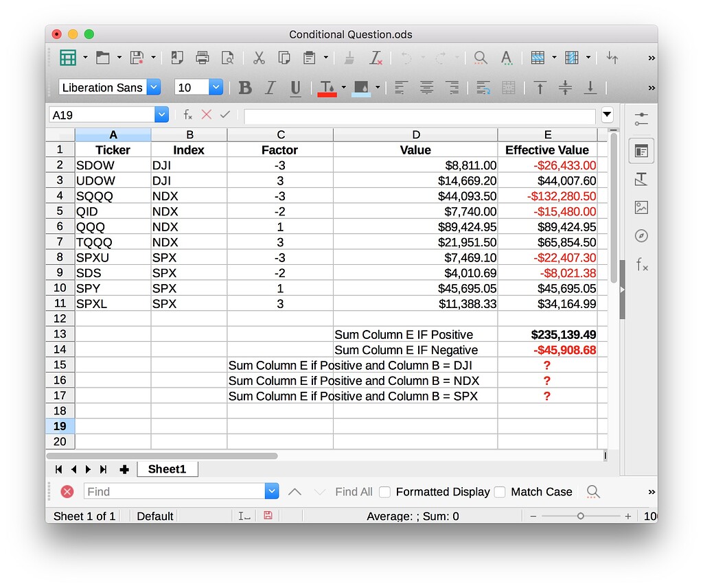Open the Gallery panel in the sidebar
This screenshot has width=703, height=588.
click(x=641, y=207)
